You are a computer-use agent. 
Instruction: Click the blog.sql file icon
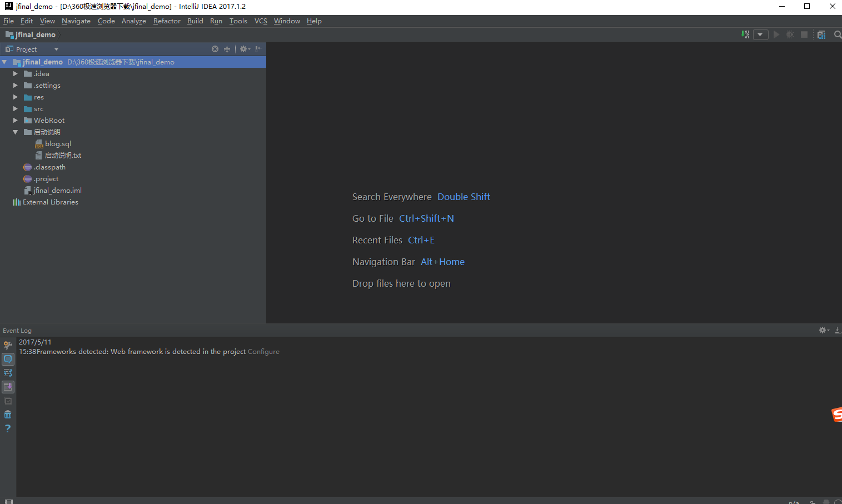[39, 144]
